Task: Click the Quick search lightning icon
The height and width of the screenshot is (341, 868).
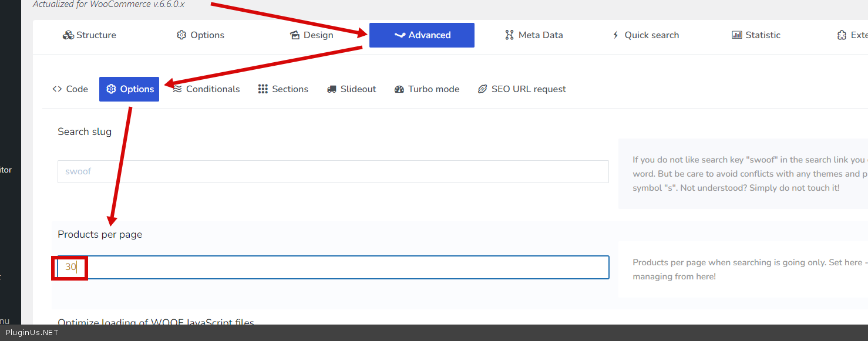Action: click(615, 35)
